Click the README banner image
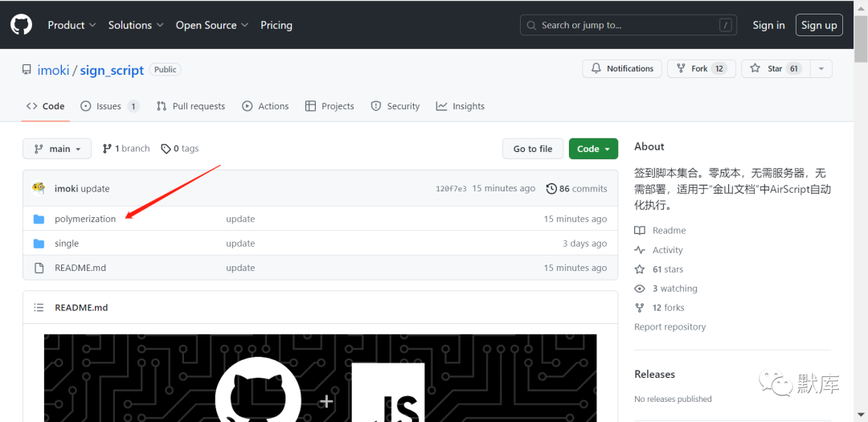 pyautogui.click(x=320, y=378)
